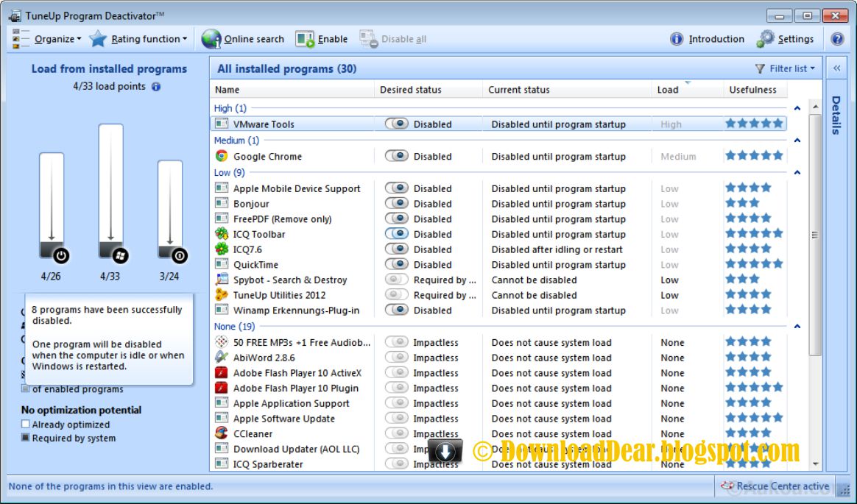Click the load points info icon
Screen dimensions: 857x504
tap(156, 86)
